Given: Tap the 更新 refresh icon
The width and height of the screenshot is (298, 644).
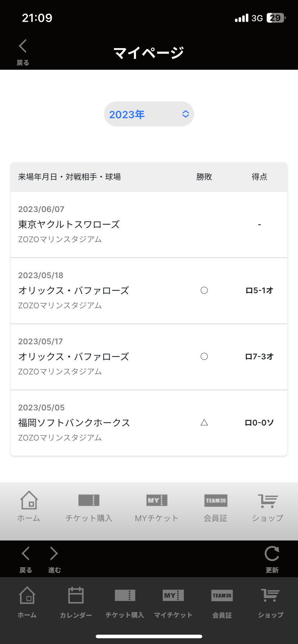Looking at the screenshot, I should [272, 554].
